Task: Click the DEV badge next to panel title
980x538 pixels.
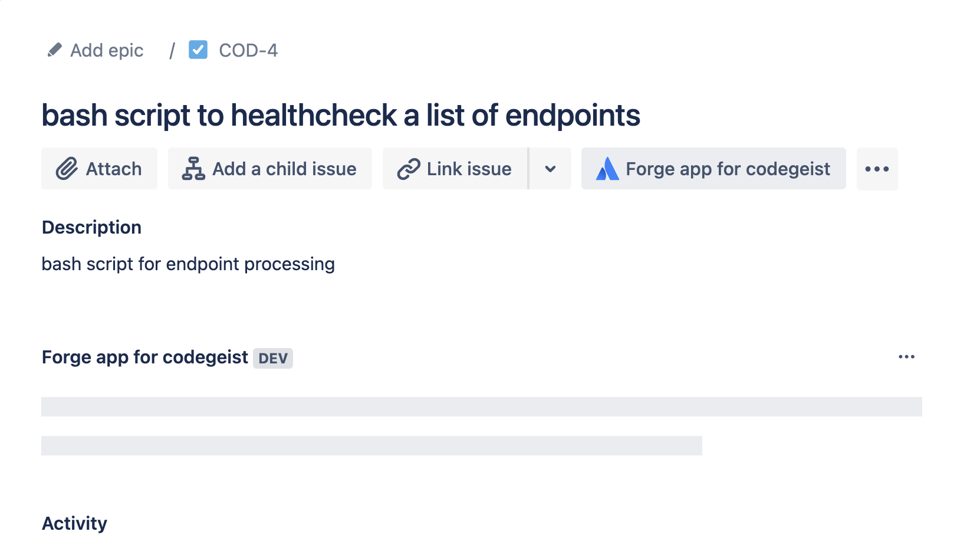Action: [273, 358]
